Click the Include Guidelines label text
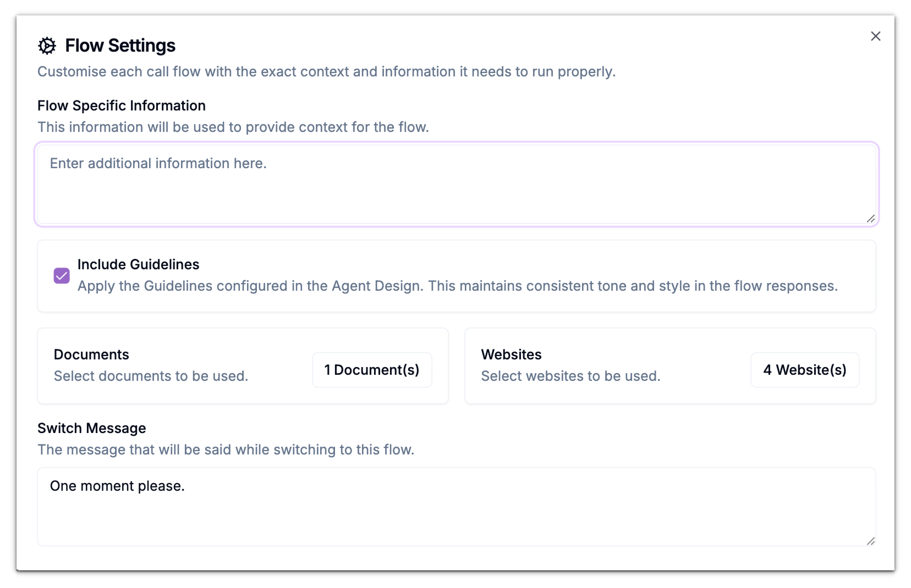The image size is (911, 588). point(138,264)
